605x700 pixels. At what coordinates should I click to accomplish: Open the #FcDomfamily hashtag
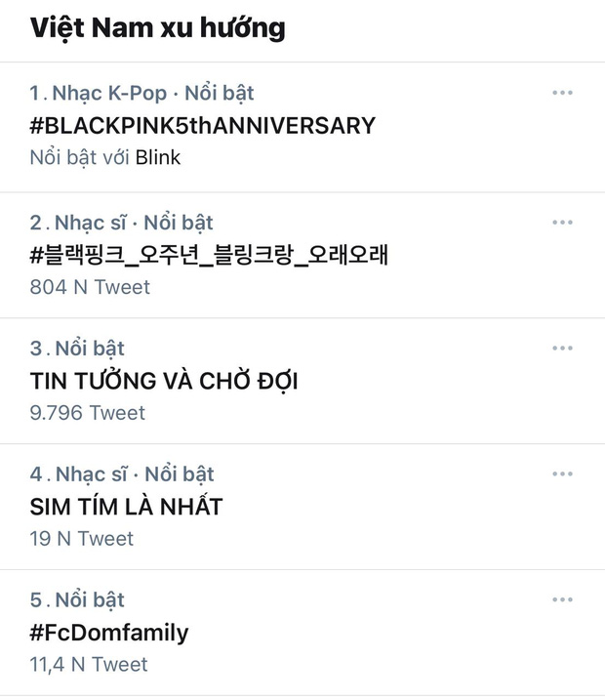tap(109, 633)
